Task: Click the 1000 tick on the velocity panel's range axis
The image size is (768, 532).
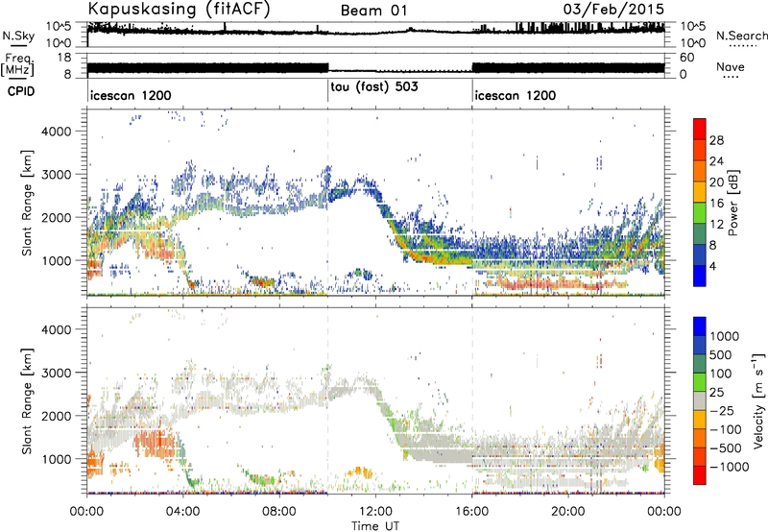Action: (x=56, y=459)
